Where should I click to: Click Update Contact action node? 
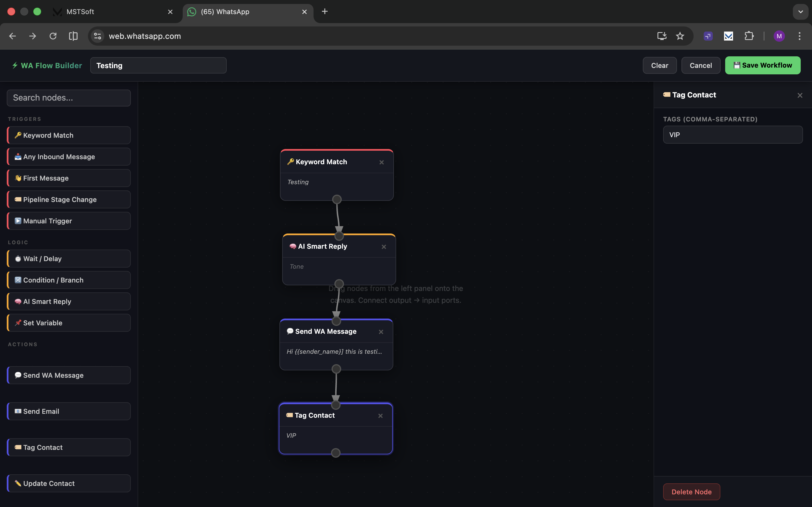click(x=69, y=483)
